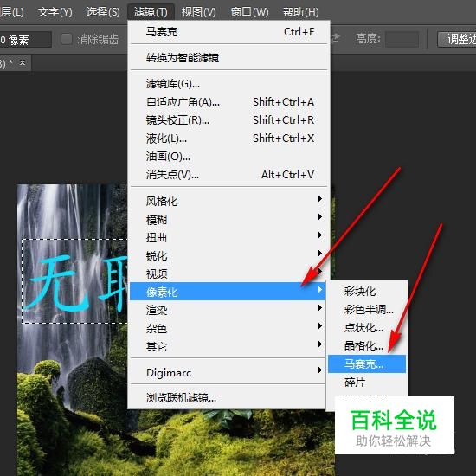Choose 转换为智能滤镜
This screenshot has height=476, width=476.
coord(229,57)
